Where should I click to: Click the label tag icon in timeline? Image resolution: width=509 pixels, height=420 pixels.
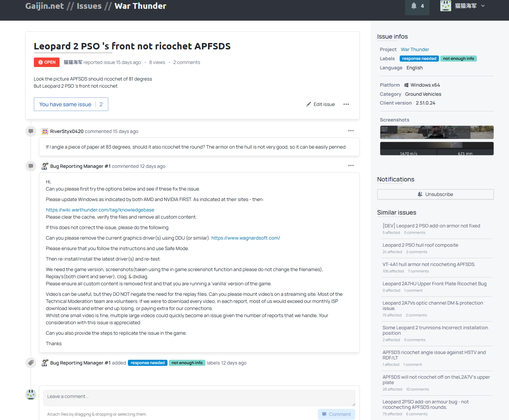31,363
